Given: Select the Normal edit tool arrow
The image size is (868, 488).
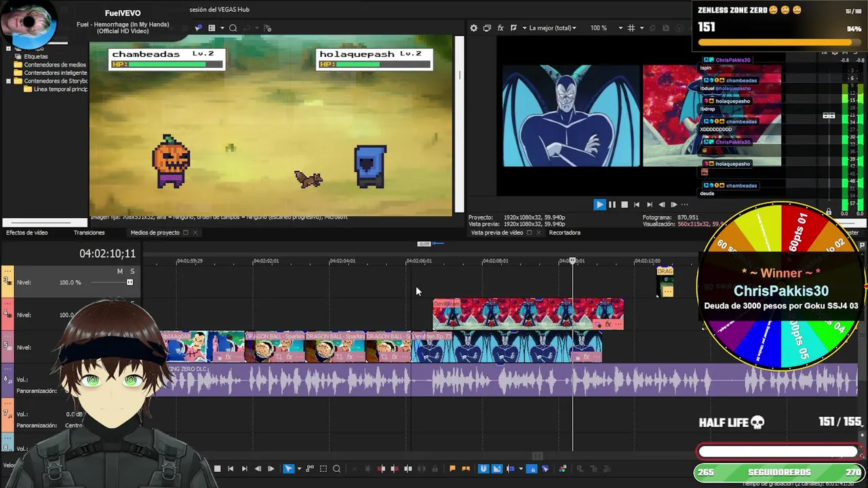Looking at the screenshot, I should [x=288, y=468].
